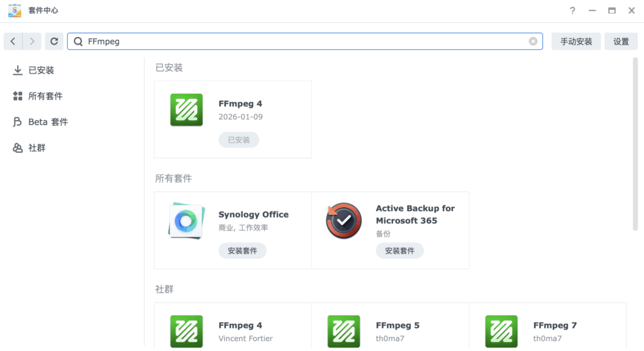Click the forward navigation arrow

[33, 42]
